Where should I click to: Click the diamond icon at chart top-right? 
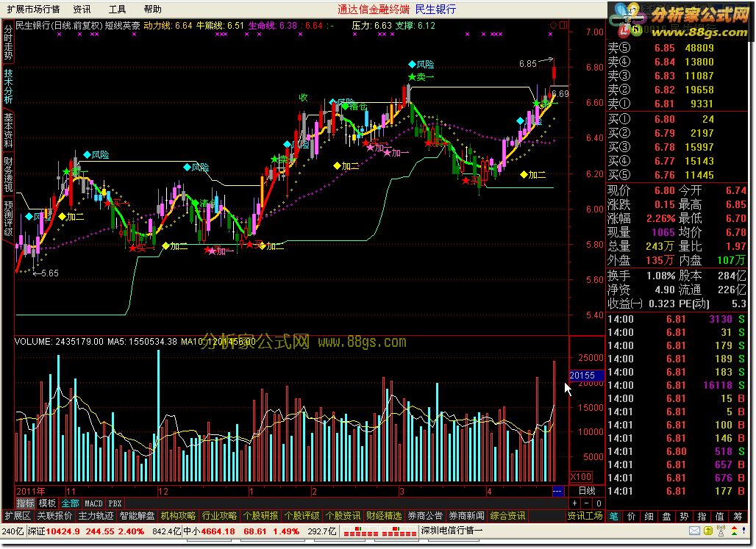(554, 25)
